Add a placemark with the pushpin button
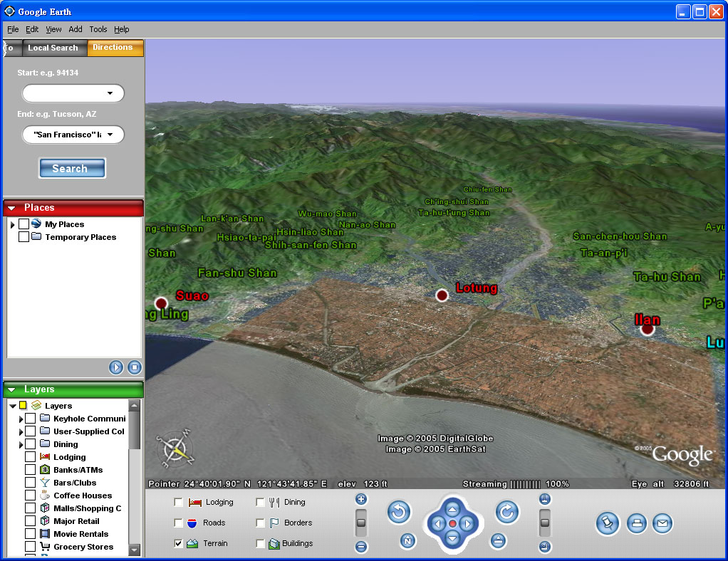728x561 pixels. 608,523
